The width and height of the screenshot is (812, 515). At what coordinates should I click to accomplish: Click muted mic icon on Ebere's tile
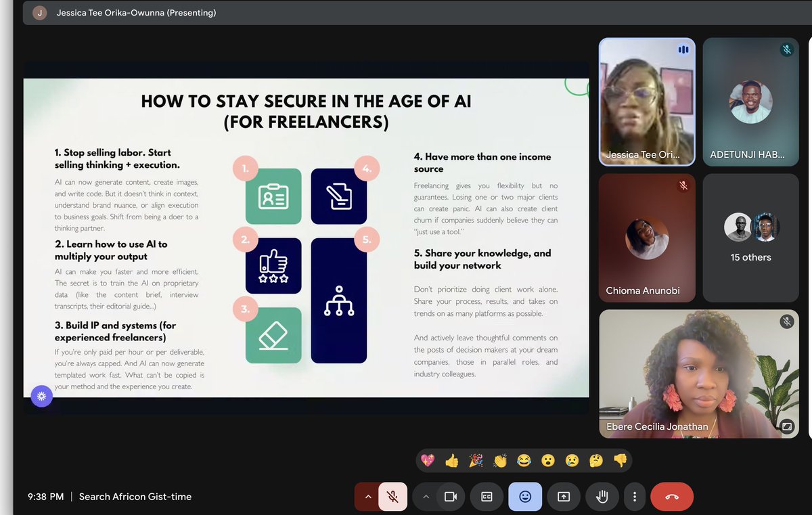pos(786,321)
